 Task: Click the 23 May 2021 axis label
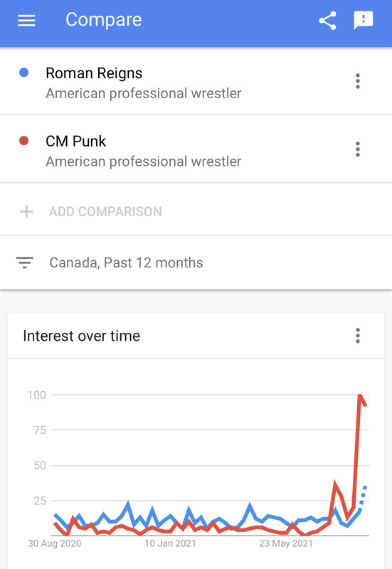click(286, 543)
